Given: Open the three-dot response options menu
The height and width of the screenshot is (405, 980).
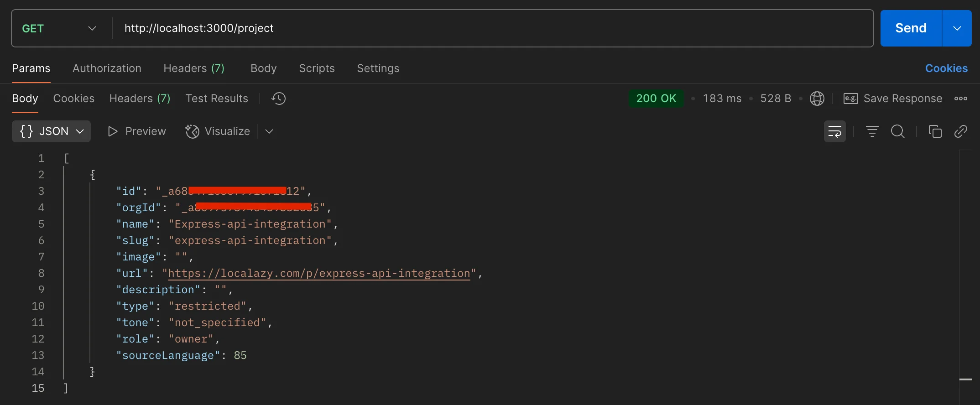Looking at the screenshot, I should pos(960,99).
